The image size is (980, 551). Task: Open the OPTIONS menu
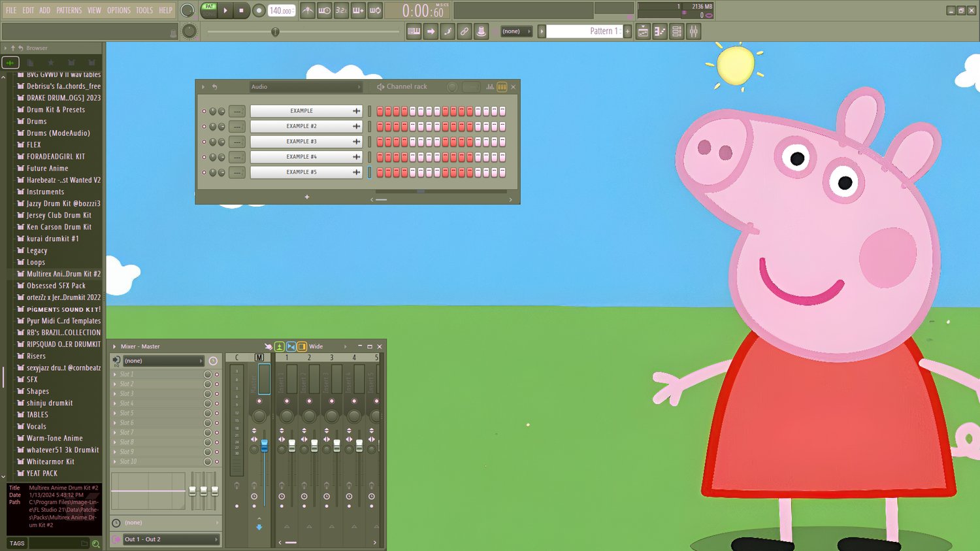[119, 10]
